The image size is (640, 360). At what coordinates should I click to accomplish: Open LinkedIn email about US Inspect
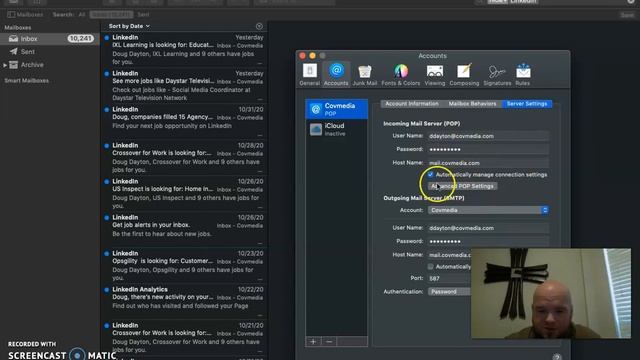click(184, 193)
